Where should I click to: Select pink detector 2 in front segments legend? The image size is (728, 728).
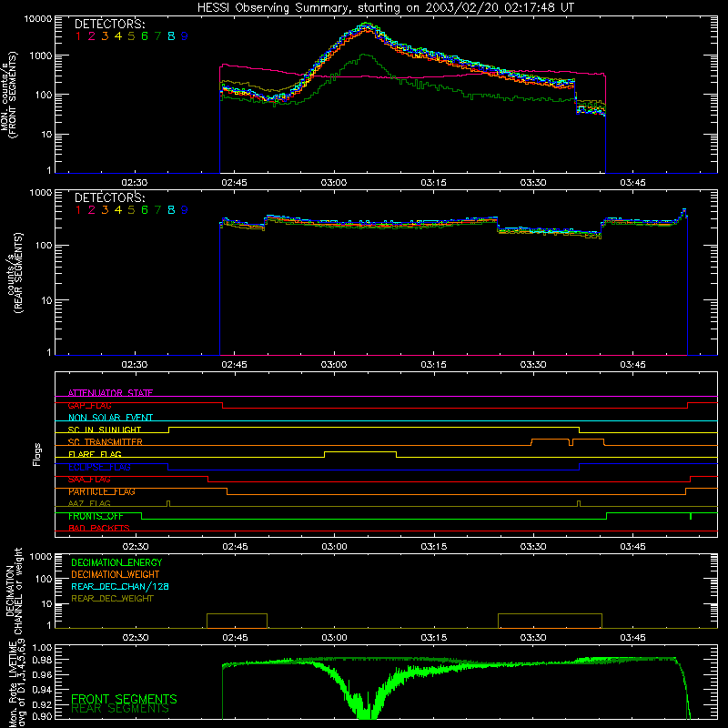[92, 36]
